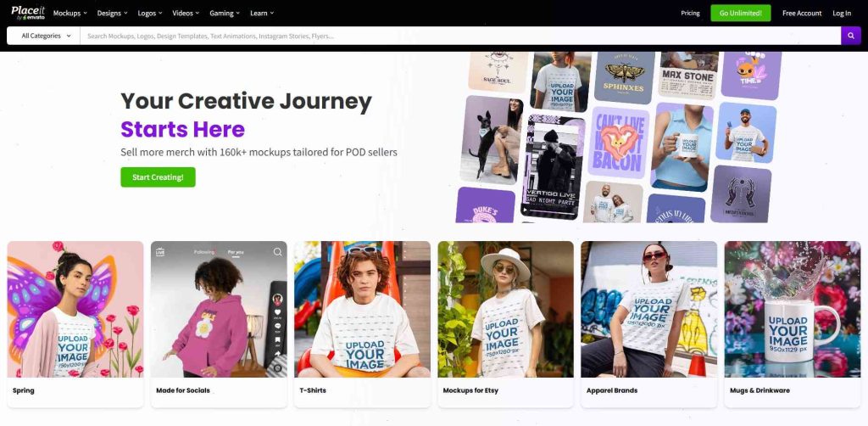Open the Mockups for Etsy image
868x426 pixels.
(x=505, y=309)
